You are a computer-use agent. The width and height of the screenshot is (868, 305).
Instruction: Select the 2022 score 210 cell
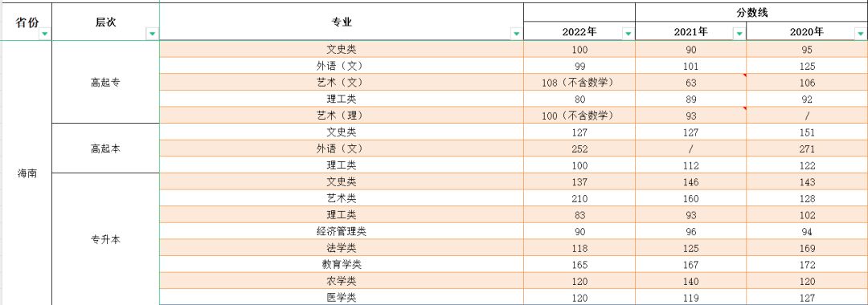(579, 198)
